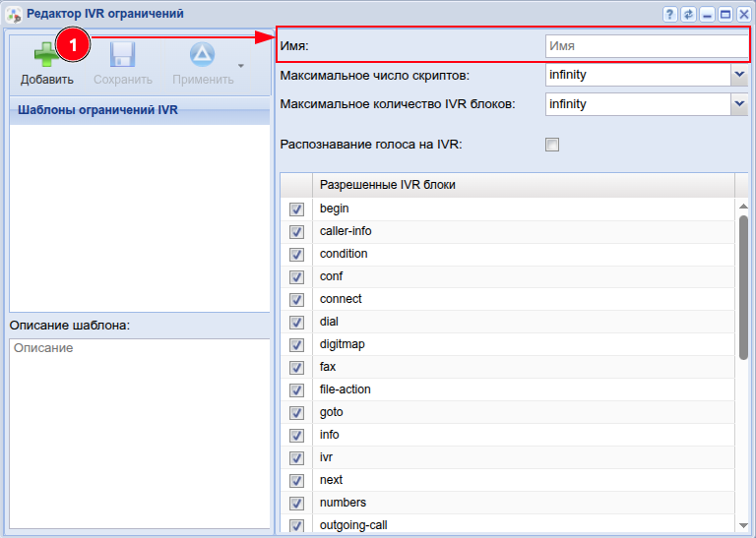The height and width of the screenshot is (538, 756).
Task: Click the scroll down arrow in blocks list
Action: pos(743,526)
